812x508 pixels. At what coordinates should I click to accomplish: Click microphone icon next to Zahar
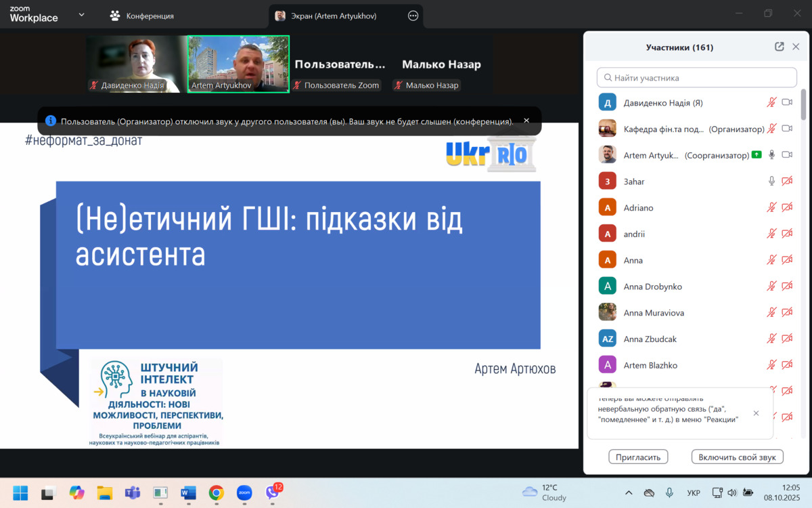click(771, 182)
